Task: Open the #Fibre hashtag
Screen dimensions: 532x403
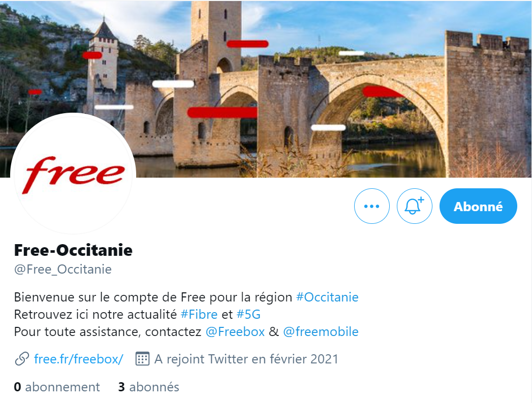Action: 199,315
